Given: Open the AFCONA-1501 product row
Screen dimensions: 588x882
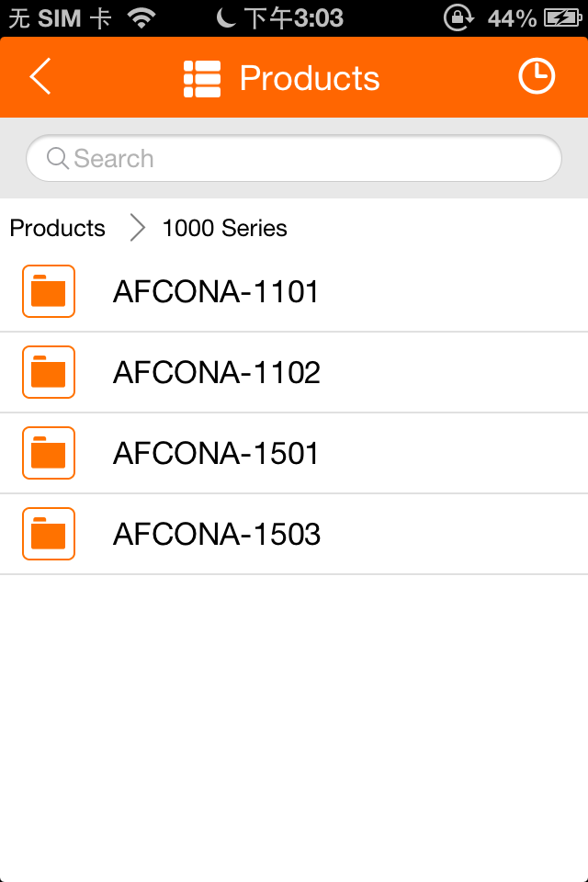Looking at the screenshot, I should (294, 453).
